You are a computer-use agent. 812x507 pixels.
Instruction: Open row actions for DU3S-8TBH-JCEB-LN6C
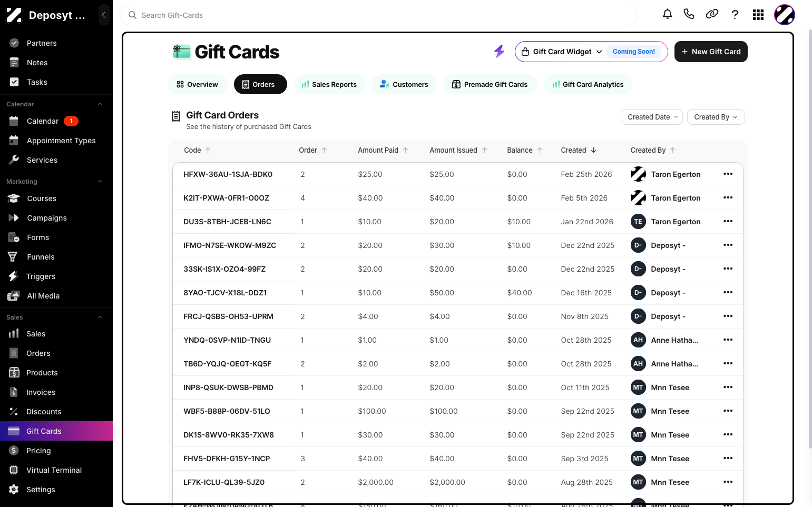coord(728,221)
